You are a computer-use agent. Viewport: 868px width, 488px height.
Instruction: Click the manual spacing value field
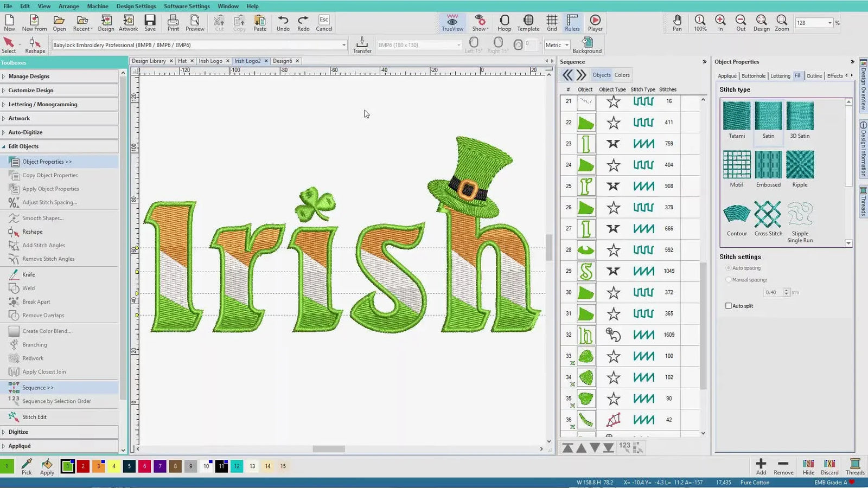pyautogui.click(x=773, y=292)
